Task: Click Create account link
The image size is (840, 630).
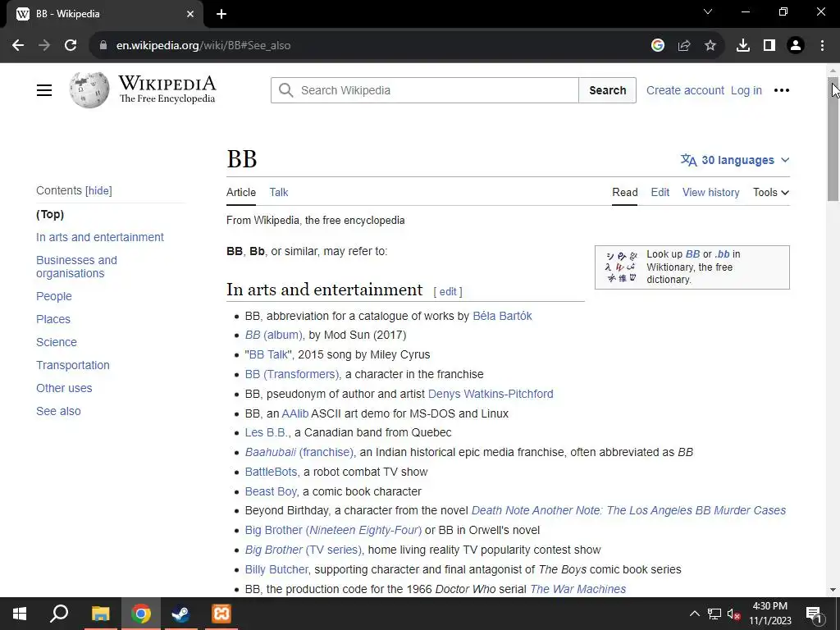Action: [x=685, y=90]
